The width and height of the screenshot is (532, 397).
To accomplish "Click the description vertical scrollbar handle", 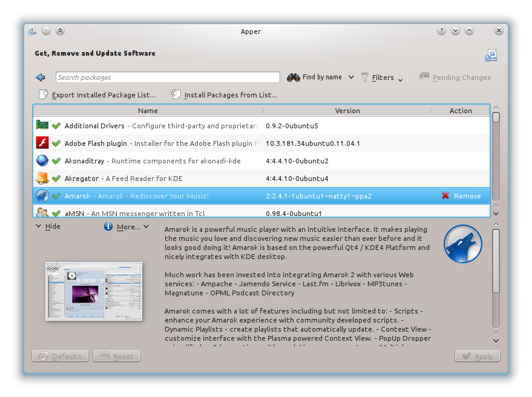I will (496, 261).
